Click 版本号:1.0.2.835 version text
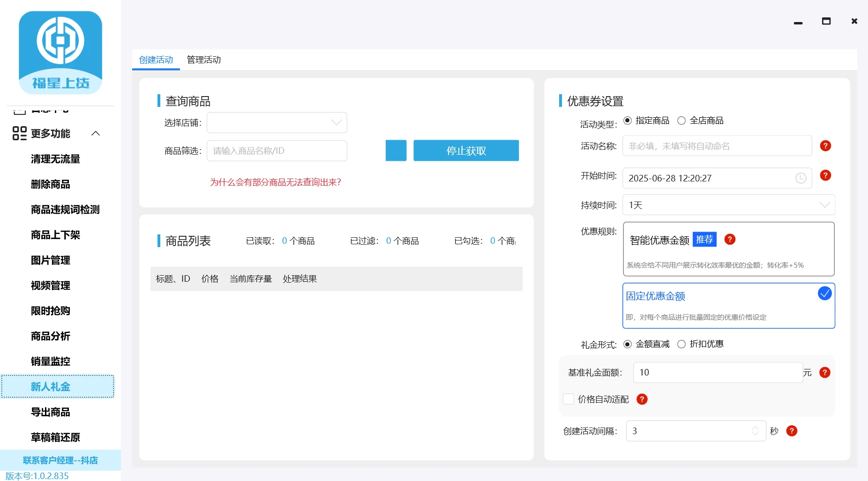This screenshot has height=481, width=868. (37, 476)
